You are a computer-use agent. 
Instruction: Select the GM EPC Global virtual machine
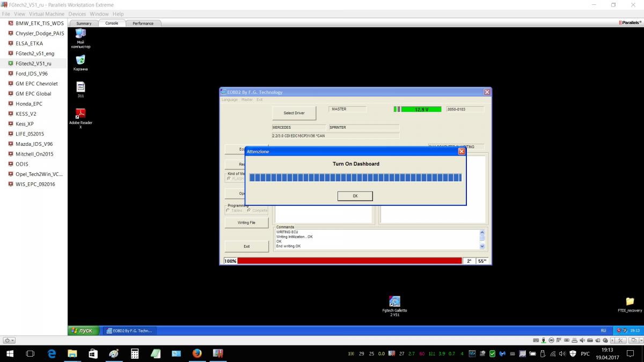click(x=34, y=94)
